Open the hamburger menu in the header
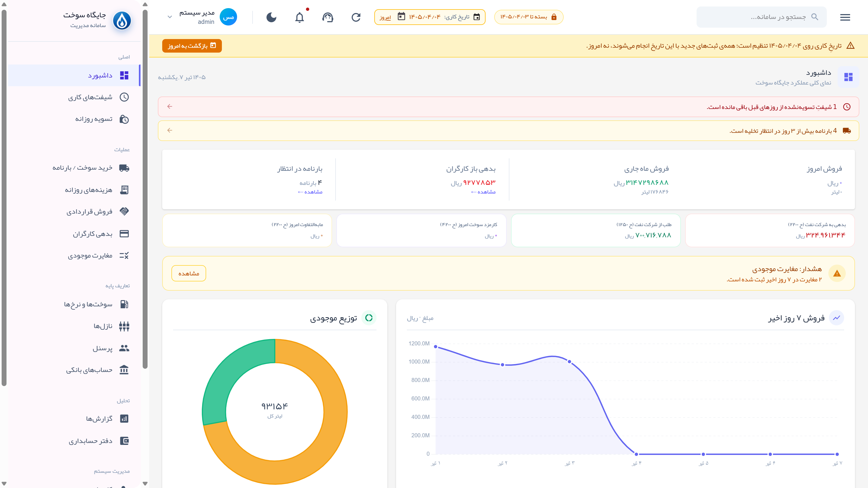Viewport: 868px width, 488px height. coord(845,17)
